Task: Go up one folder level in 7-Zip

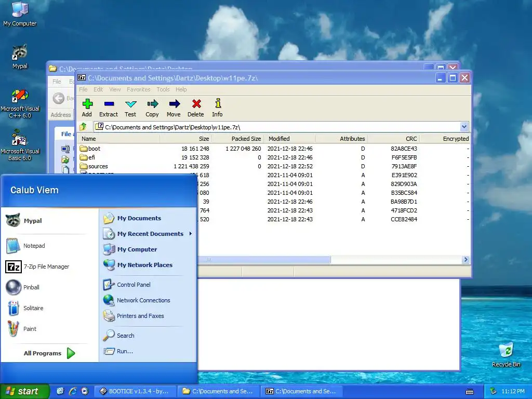Action: 83,127
